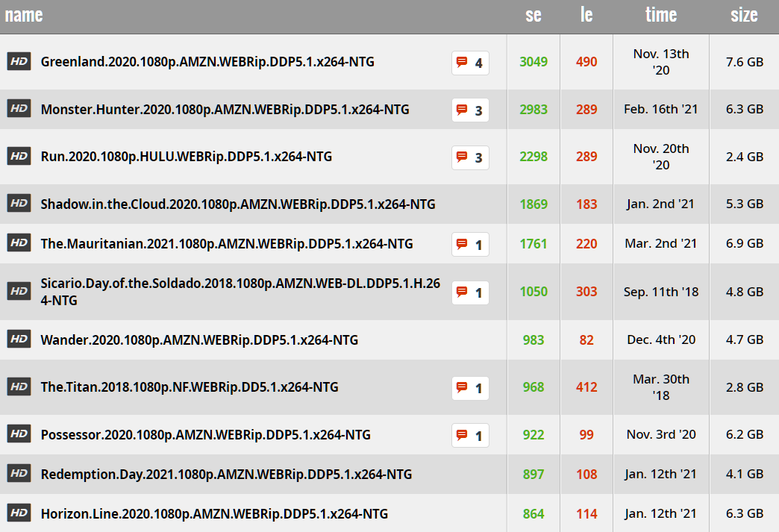Open The.Mauritanian.2021.1080p torrent link
Viewport: 779px width, 532px height.
pos(227,244)
